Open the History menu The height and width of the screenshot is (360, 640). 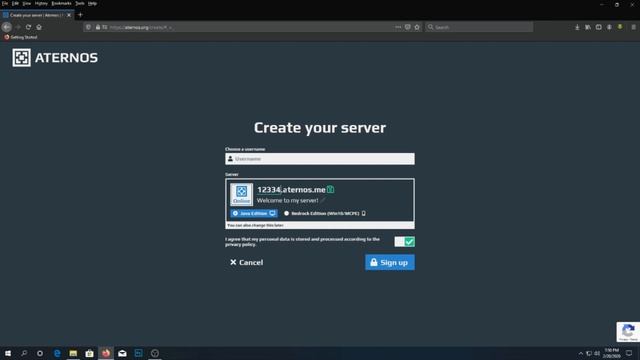pos(41,3)
